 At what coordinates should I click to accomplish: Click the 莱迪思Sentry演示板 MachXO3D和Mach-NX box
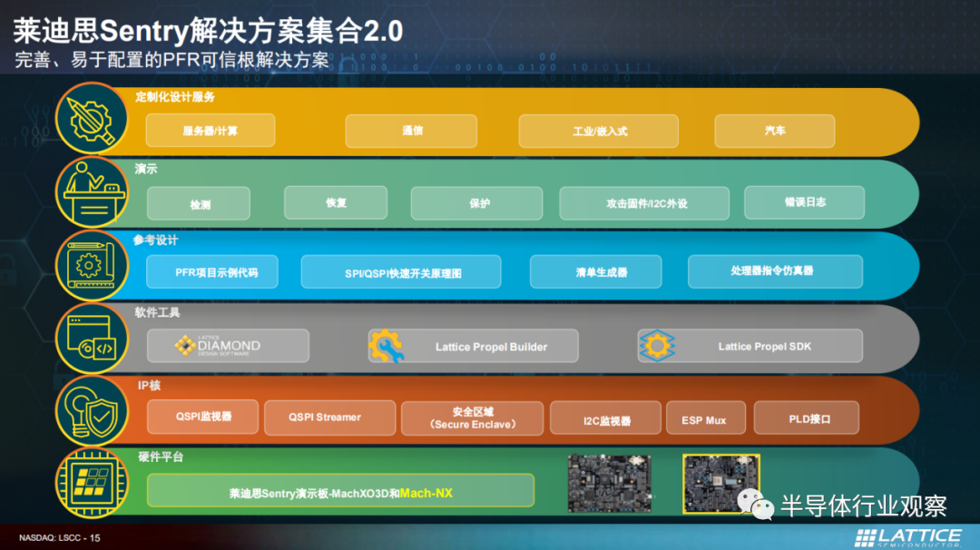(340, 491)
